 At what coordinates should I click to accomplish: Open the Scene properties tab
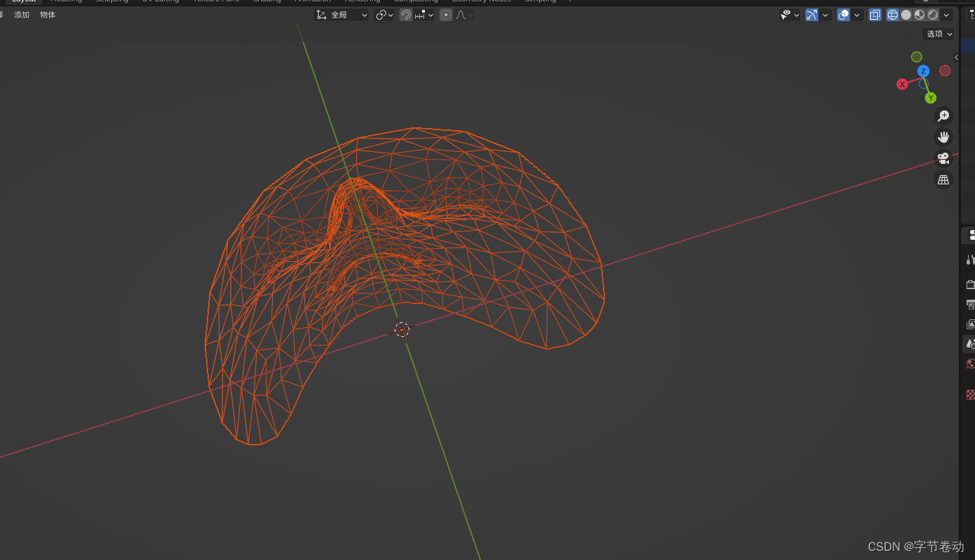point(970,344)
